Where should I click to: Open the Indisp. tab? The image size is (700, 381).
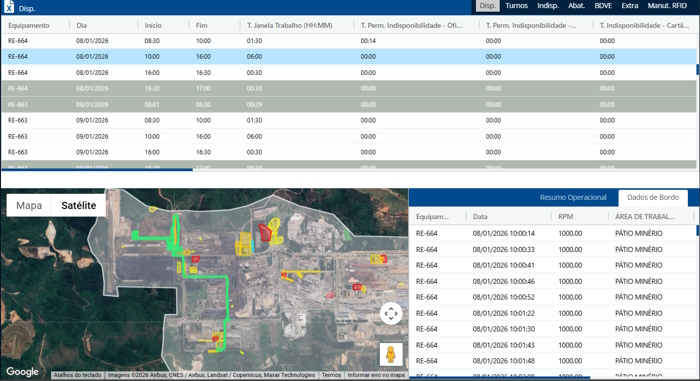pyautogui.click(x=548, y=6)
